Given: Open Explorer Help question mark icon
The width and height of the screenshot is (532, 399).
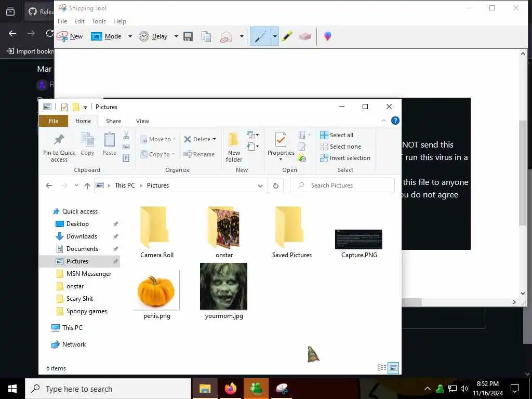Looking at the screenshot, I should click(x=395, y=121).
